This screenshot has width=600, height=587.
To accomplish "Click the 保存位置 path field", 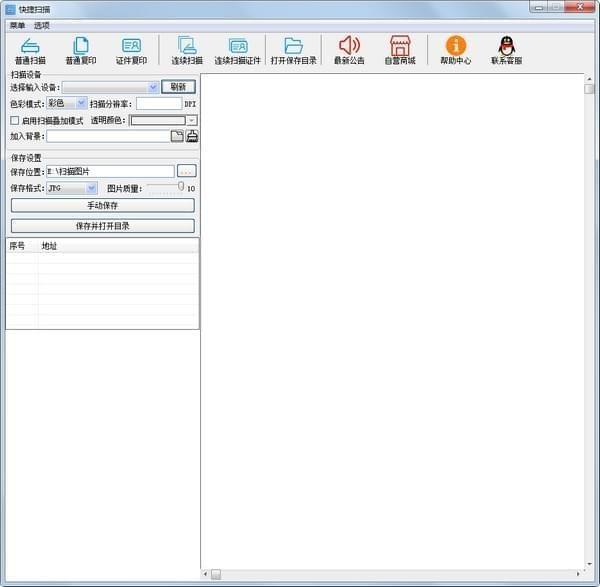I will coord(110,171).
